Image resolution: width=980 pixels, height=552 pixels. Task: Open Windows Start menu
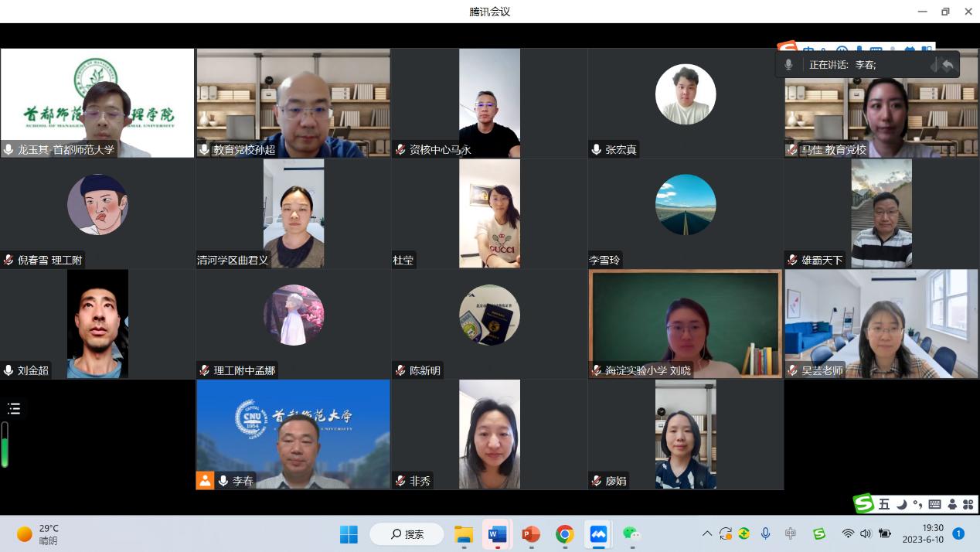349,534
